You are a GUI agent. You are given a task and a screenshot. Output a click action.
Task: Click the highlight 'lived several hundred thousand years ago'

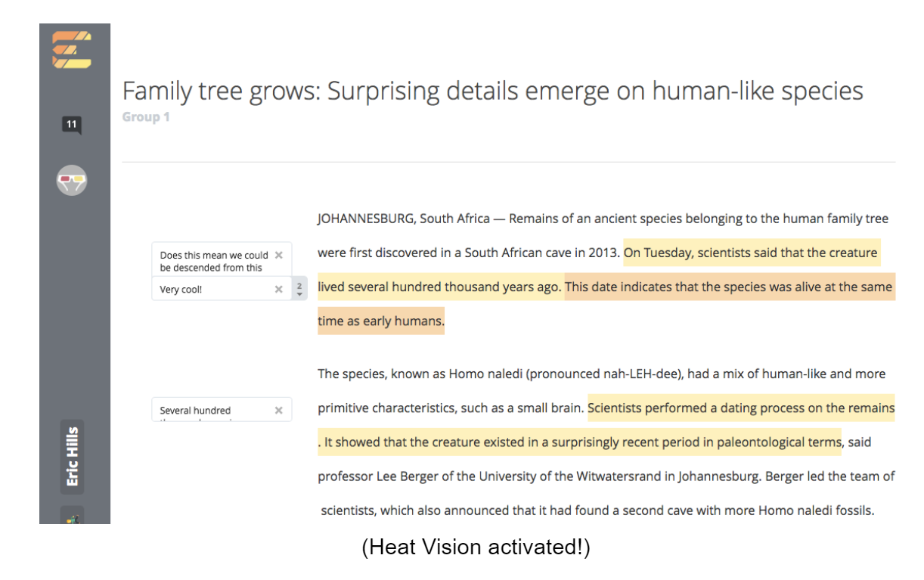(440, 287)
